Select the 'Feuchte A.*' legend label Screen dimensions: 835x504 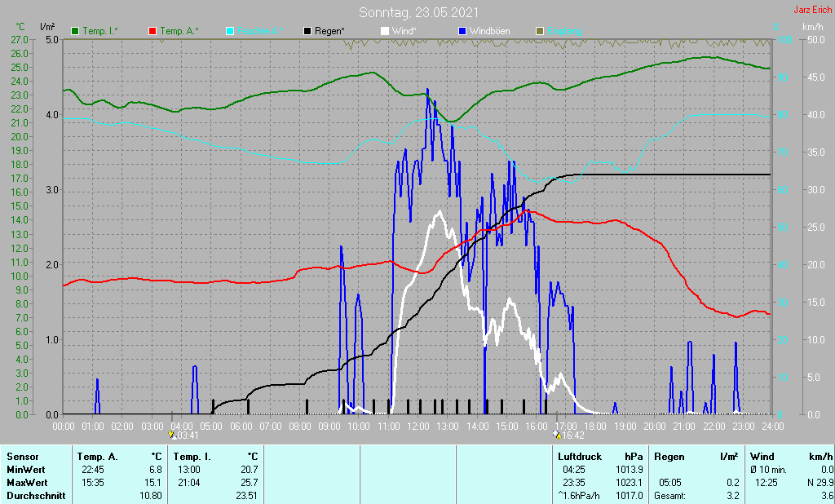click(260, 31)
